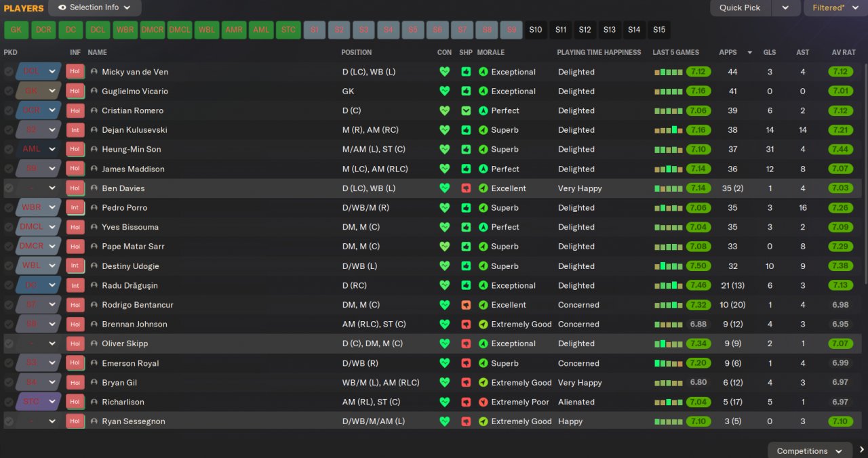Open player info icon beside Bryan Gil
The image size is (868, 458).
tap(94, 383)
